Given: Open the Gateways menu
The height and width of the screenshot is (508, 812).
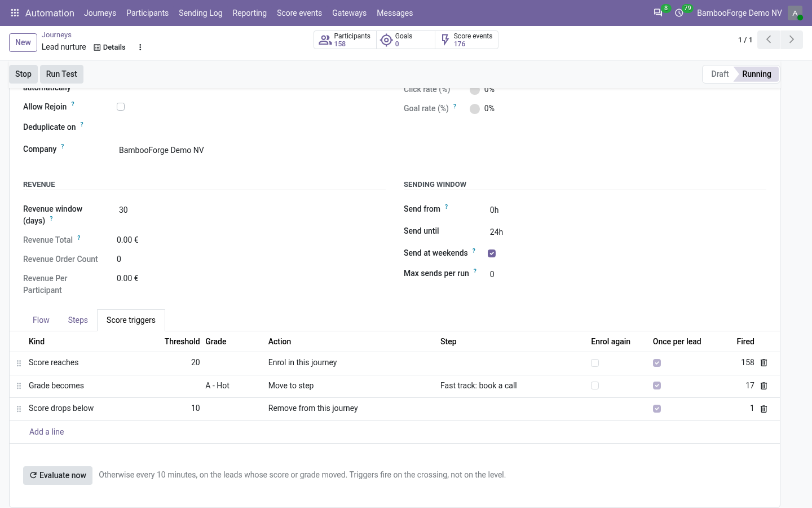Looking at the screenshot, I should 349,13.
